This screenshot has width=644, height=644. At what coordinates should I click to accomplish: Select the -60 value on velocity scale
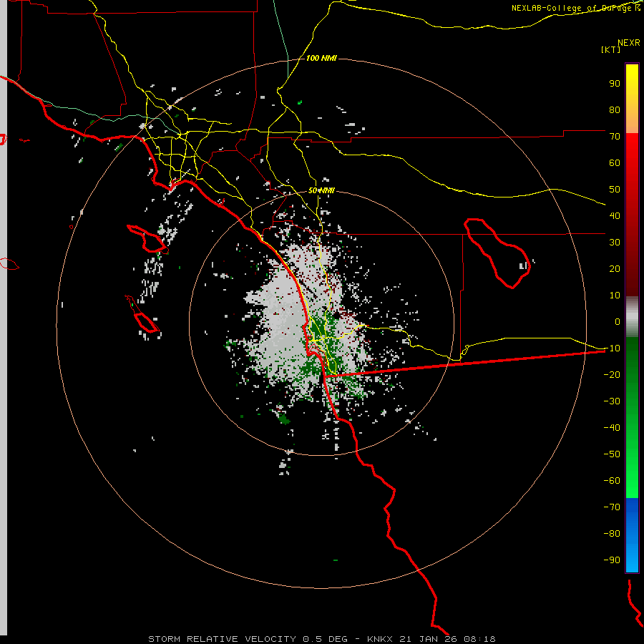click(x=612, y=481)
